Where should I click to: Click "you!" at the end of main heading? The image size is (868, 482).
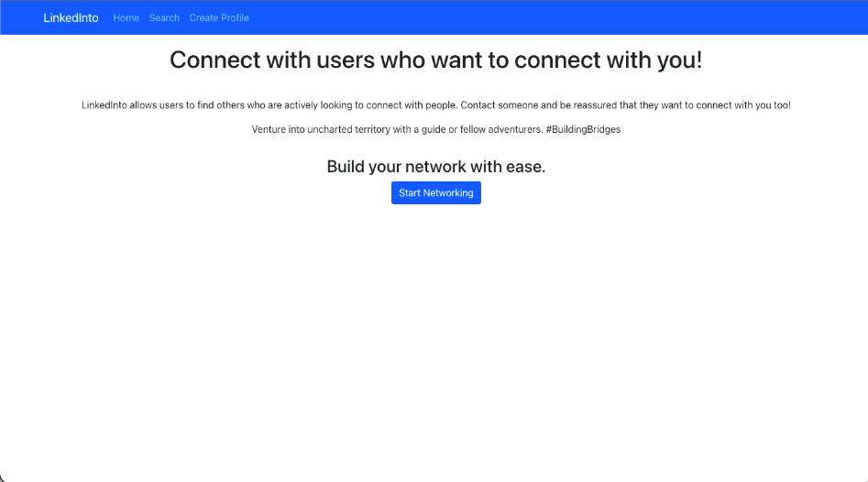680,60
